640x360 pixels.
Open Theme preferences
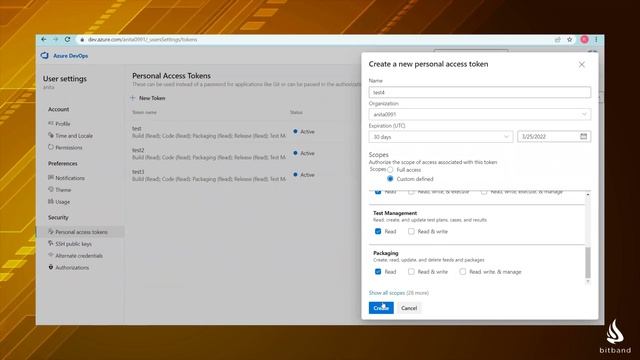(63, 190)
